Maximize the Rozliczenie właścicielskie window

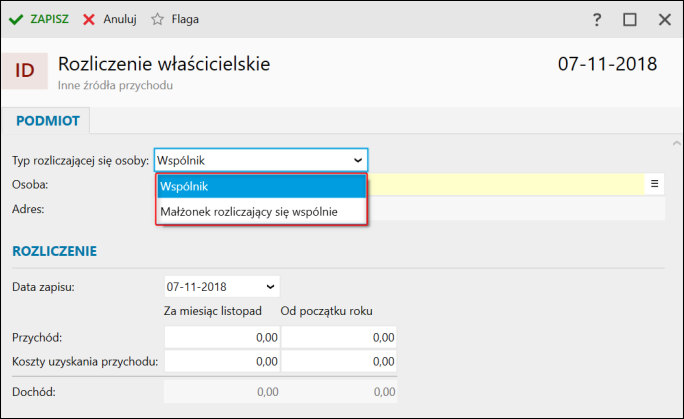click(x=630, y=19)
